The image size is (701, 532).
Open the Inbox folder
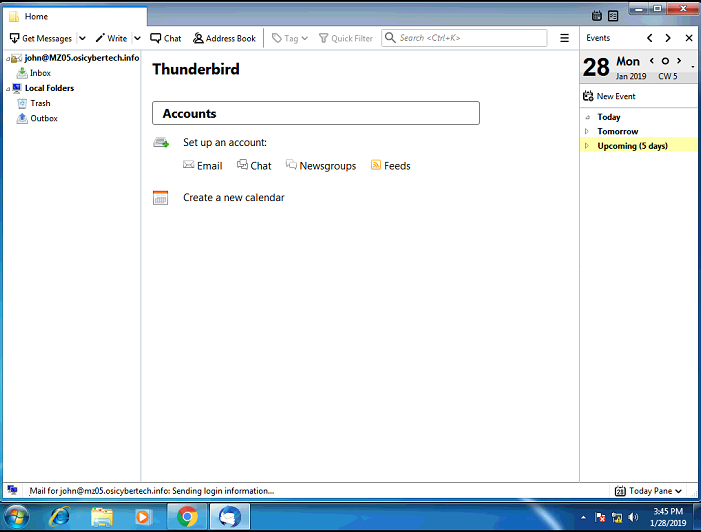[40, 73]
